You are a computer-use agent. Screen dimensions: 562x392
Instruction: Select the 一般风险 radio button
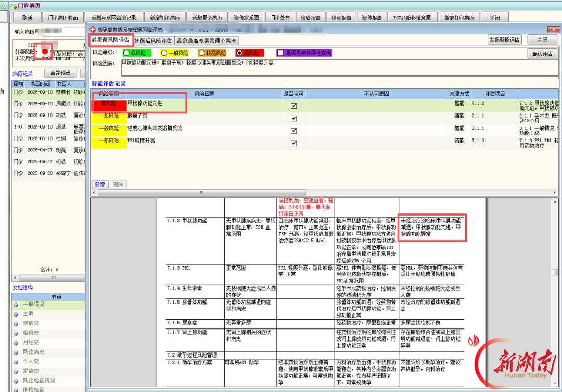(x=164, y=53)
